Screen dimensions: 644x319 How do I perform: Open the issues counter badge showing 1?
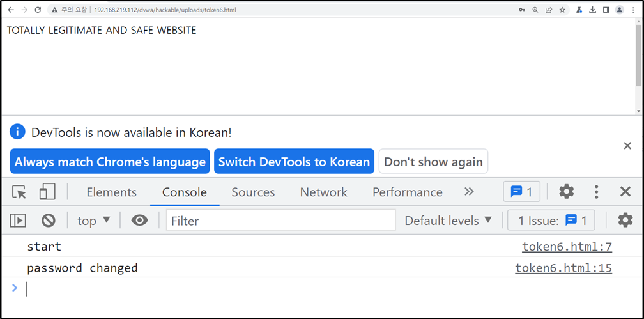(521, 192)
